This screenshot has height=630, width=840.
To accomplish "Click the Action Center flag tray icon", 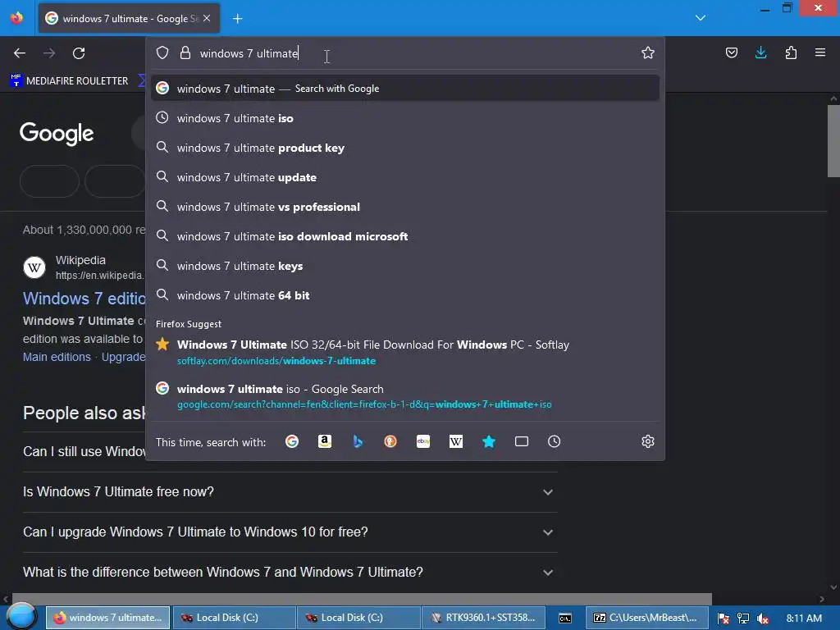I will (x=723, y=619).
